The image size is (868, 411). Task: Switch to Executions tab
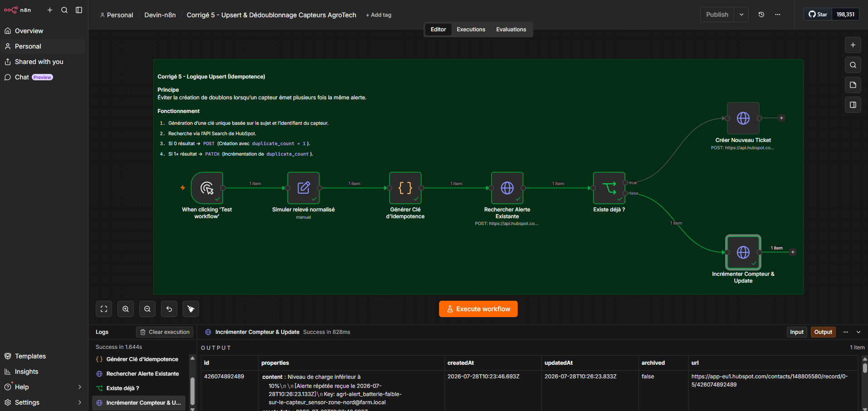pos(471,29)
